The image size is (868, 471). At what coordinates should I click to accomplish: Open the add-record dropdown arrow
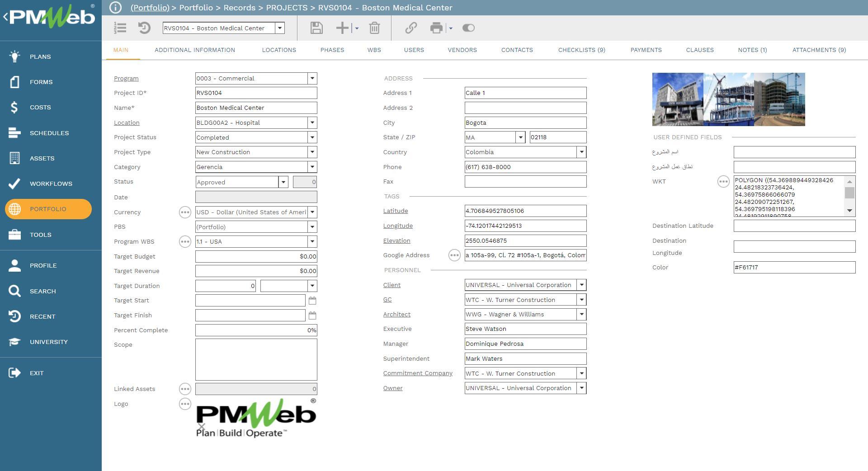tap(357, 28)
